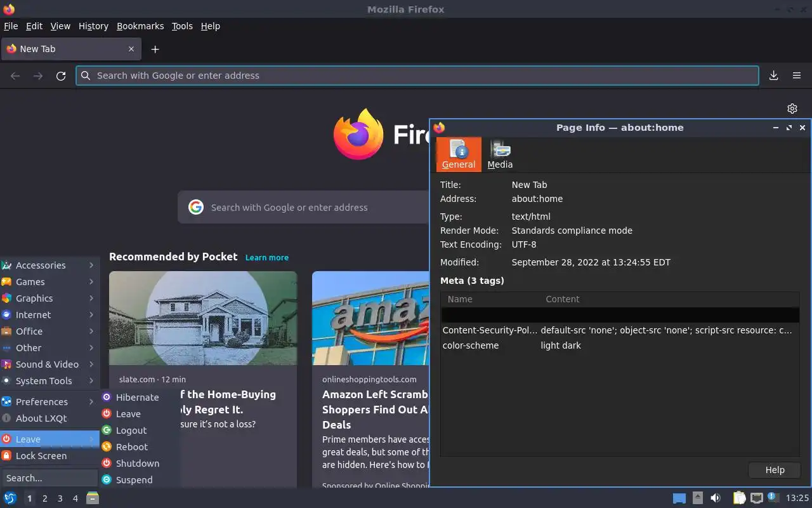Switch to desktop 4 in pager

tap(75, 498)
